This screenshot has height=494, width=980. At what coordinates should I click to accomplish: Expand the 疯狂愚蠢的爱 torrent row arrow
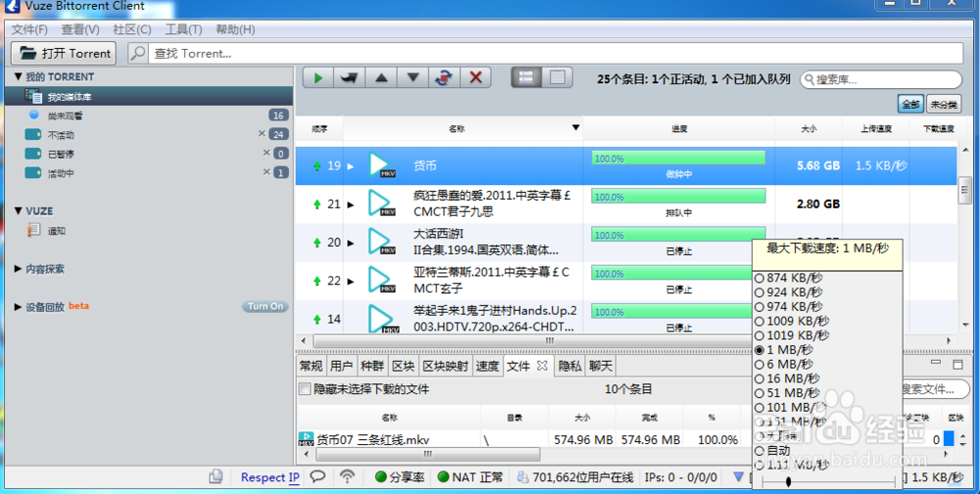click(x=351, y=205)
